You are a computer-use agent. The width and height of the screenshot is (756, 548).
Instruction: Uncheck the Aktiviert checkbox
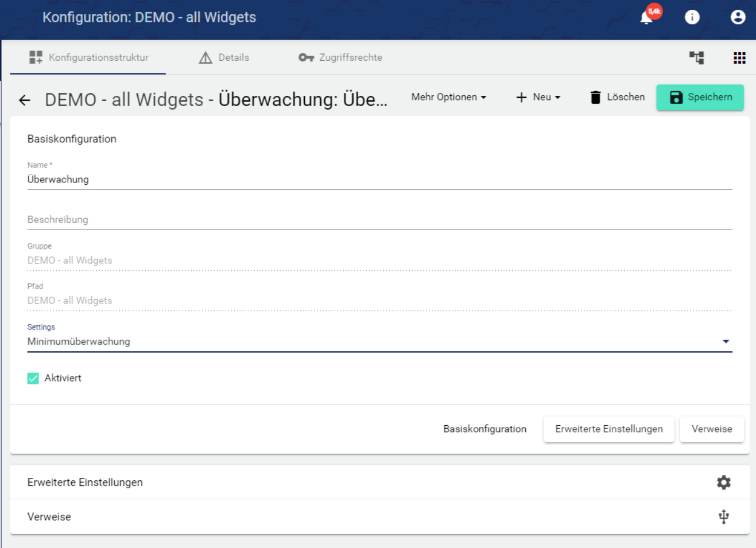point(33,378)
